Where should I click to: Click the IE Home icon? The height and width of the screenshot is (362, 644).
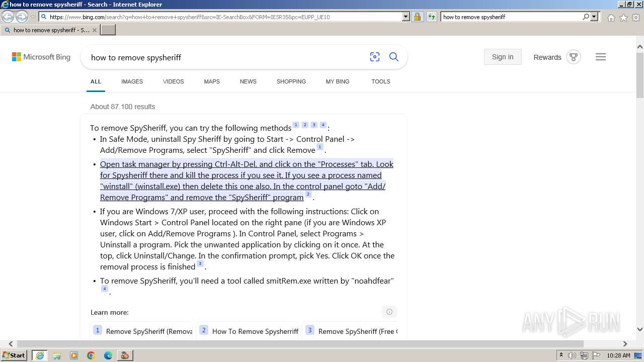coord(611,18)
